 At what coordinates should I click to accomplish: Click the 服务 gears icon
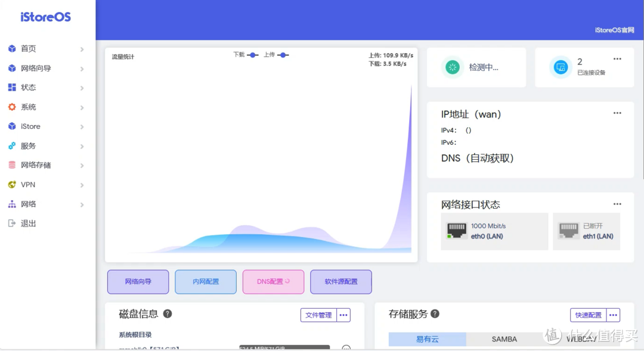tap(12, 146)
